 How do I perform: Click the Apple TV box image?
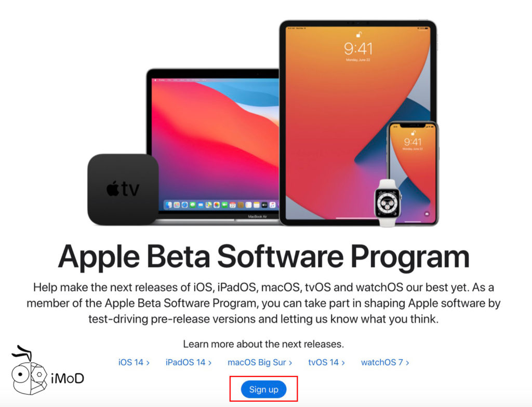(123, 189)
